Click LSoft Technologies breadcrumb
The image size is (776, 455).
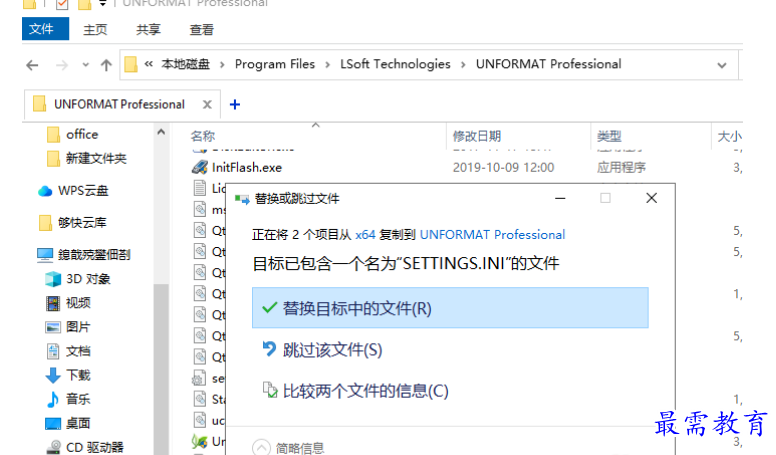pyautogui.click(x=395, y=64)
